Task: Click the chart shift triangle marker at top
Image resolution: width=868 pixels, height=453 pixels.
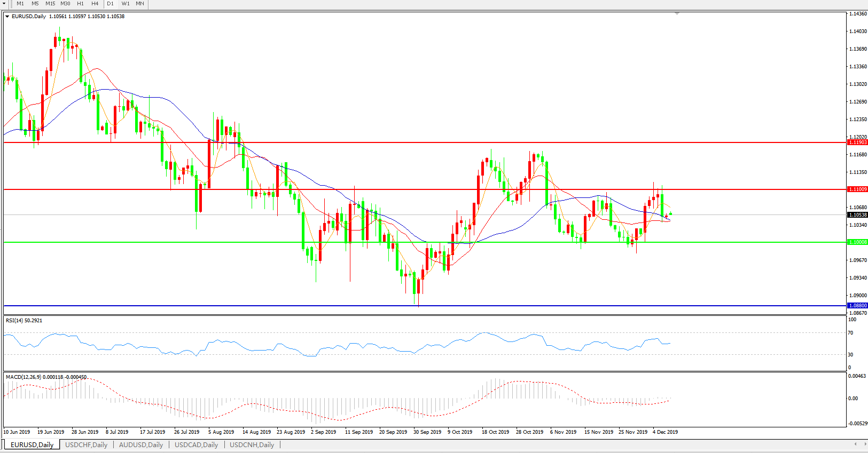Action: coord(677,13)
